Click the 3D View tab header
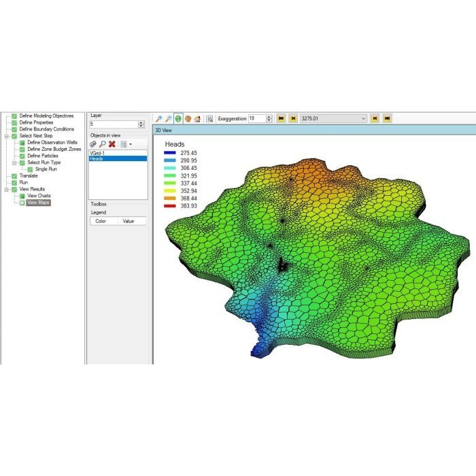 pos(164,129)
